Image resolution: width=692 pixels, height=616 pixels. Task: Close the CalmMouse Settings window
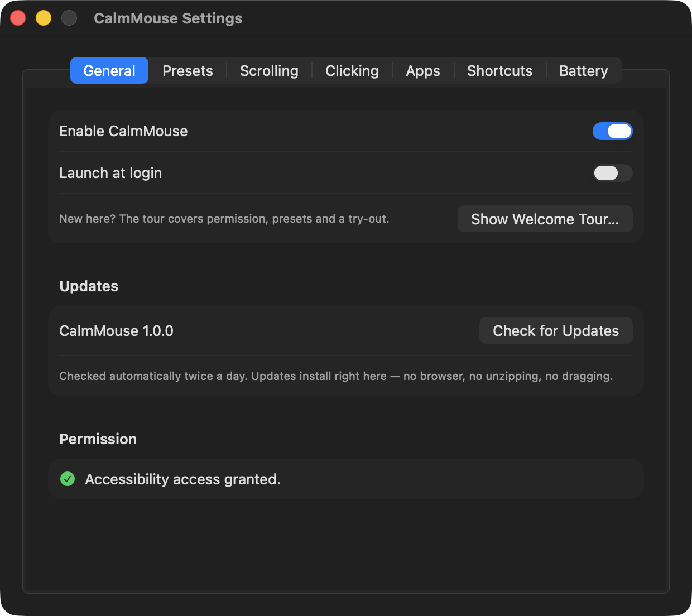click(18, 18)
